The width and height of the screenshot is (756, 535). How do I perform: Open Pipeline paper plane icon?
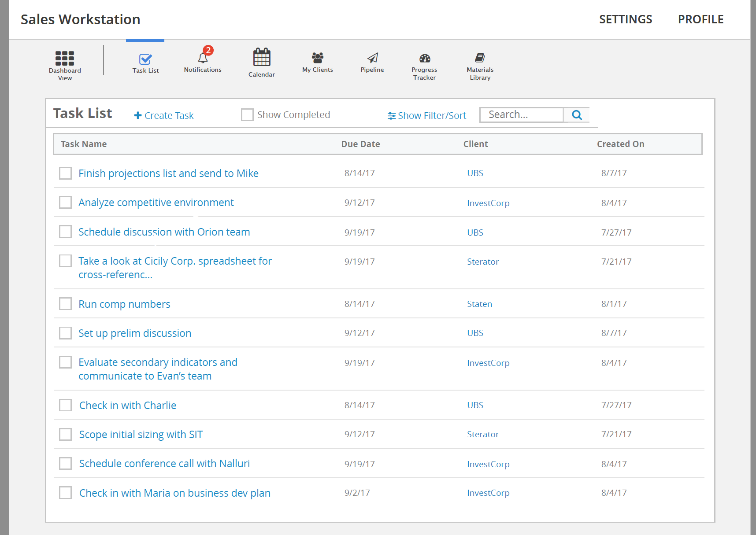[x=373, y=58]
